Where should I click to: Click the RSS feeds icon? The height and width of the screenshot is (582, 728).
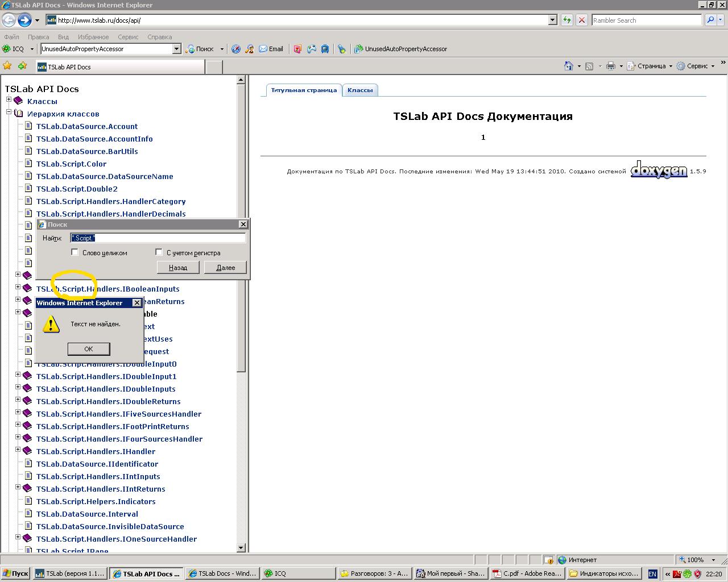[589, 66]
